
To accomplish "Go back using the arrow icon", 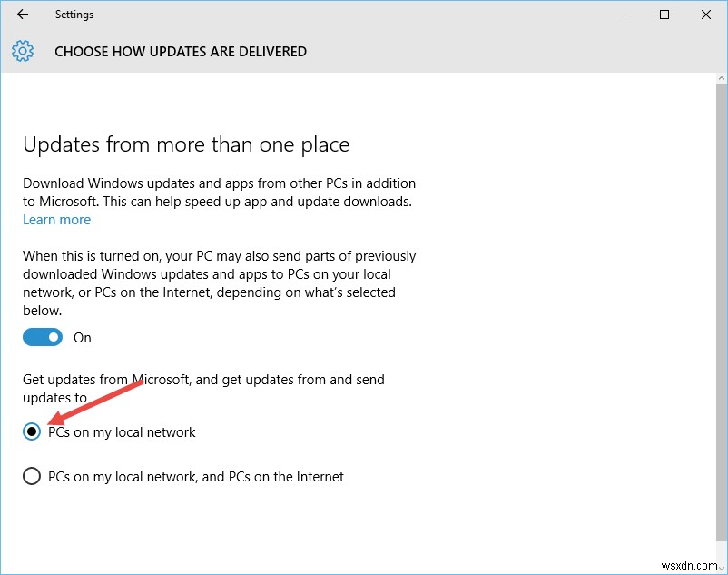I will tap(23, 15).
